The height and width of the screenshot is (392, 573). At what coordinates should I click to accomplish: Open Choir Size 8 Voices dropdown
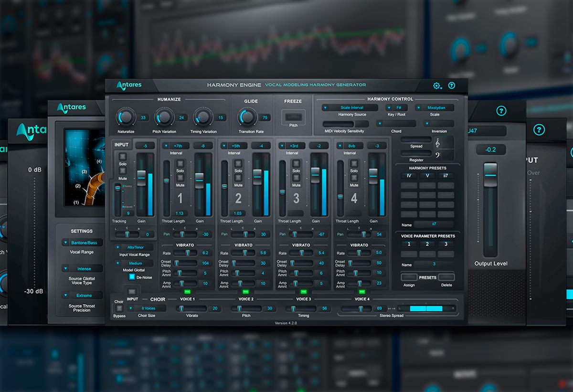pos(146,308)
